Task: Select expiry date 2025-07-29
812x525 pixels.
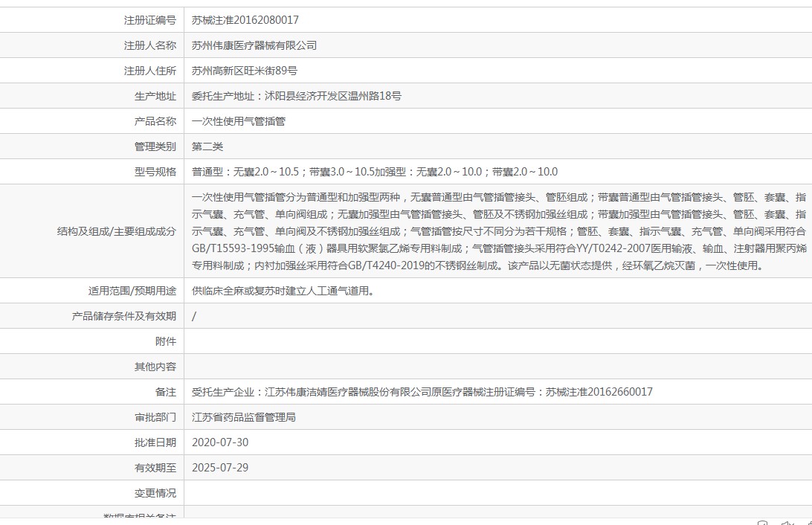Action: 220,468
